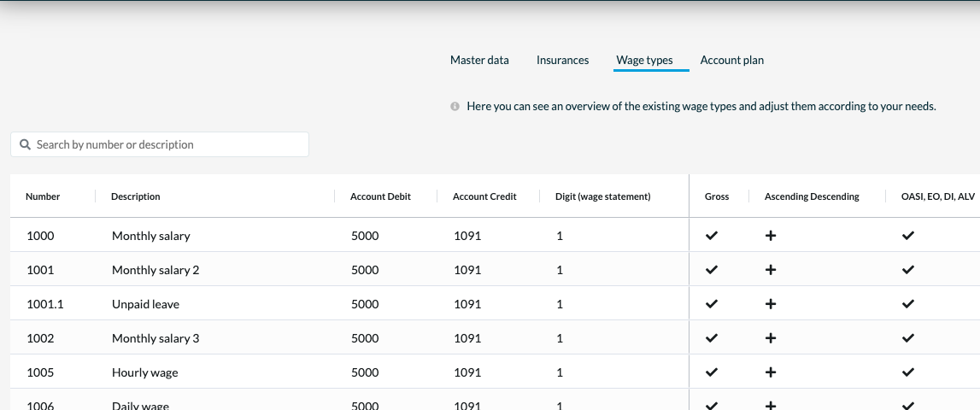Click the plus icon for Monthly salary 3
This screenshot has height=410, width=980.
pos(771,338)
